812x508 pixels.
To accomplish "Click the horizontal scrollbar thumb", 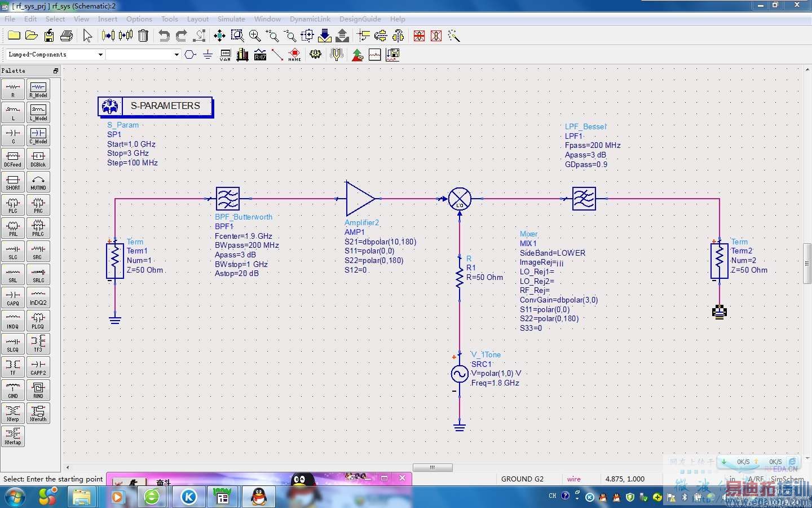I will click(x=433, y=467).
